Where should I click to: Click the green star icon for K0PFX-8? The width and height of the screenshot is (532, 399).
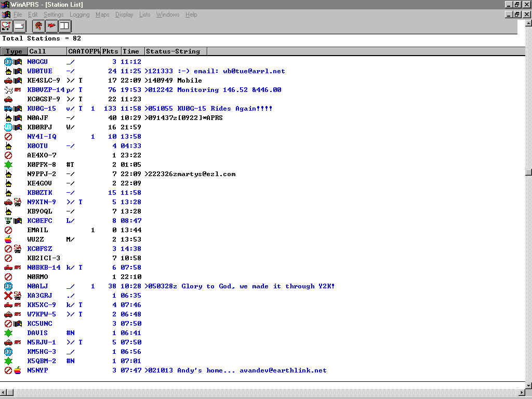[x=8, y=165]
